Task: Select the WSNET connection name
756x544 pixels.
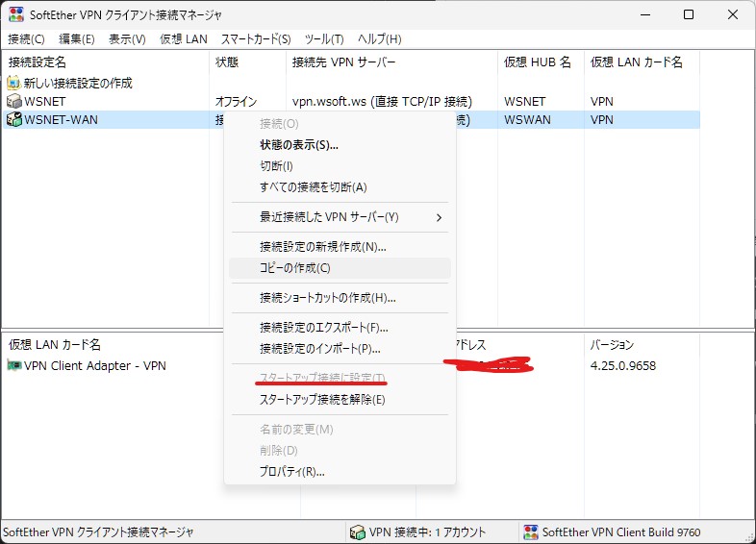Action: tap(45, 102)
